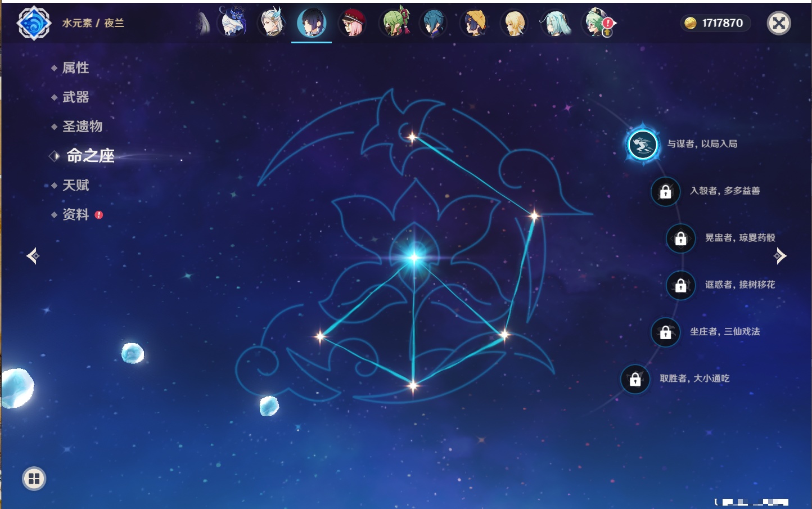Open the four-square grid menu button
The width and height of the screenshot is (812, 509).
(x=34, y=479)
